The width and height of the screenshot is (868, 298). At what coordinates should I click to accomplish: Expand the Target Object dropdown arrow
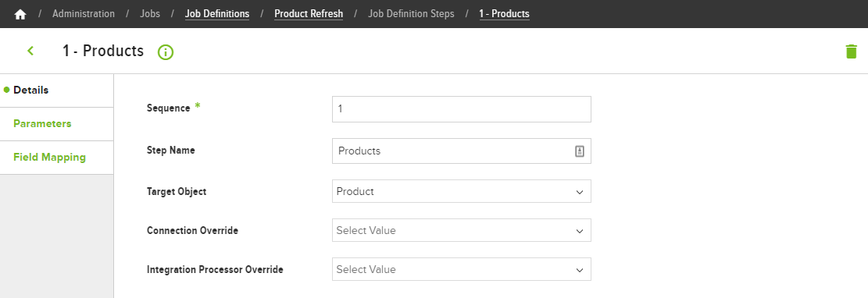pos(580,192)
